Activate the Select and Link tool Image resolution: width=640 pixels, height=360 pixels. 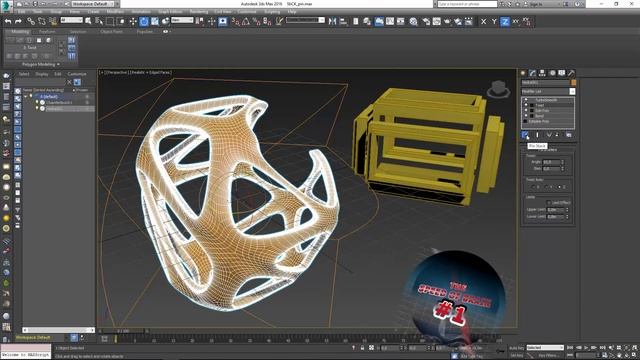coord(31,21)
